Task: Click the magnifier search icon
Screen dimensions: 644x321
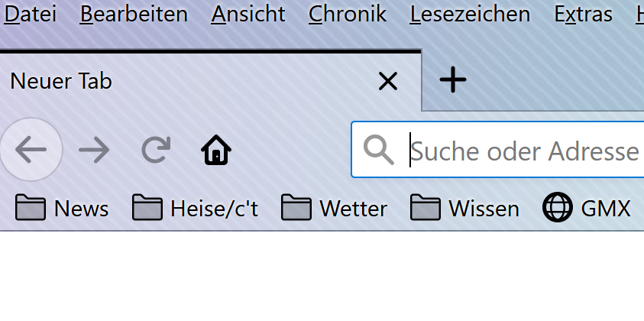Action: (378, 150)
